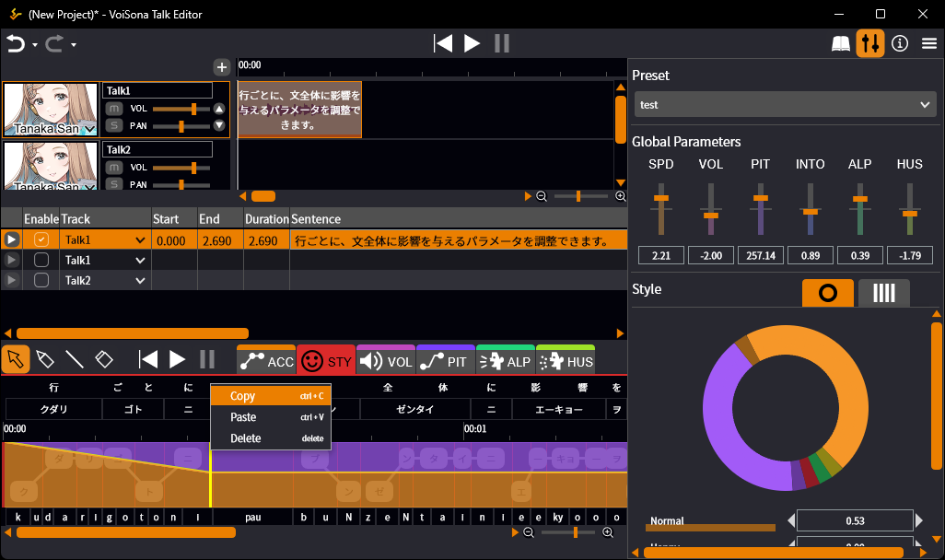This screenshot has width=945, height=560.
Task: Select the pen drawing tool
Action: coord(45,359)
